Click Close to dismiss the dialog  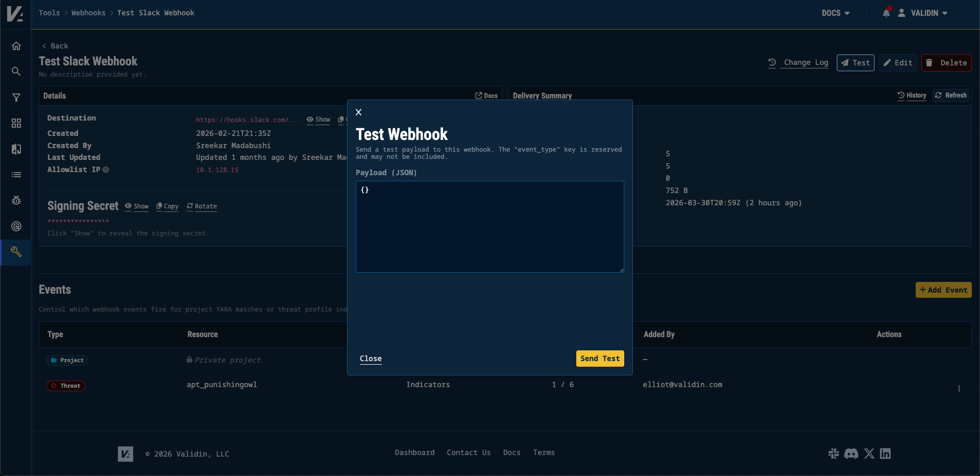coord(371,359)
